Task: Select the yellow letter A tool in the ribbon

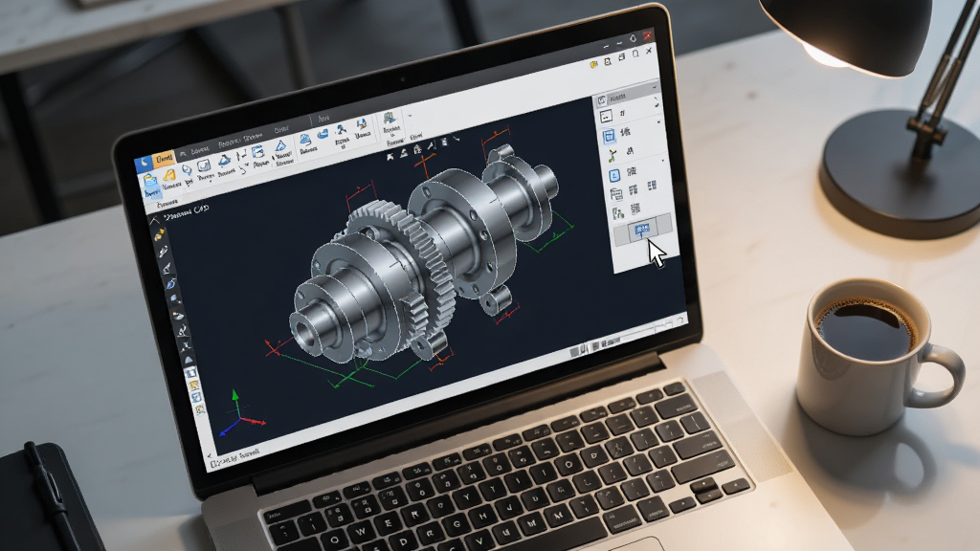Action: [169, 177]
